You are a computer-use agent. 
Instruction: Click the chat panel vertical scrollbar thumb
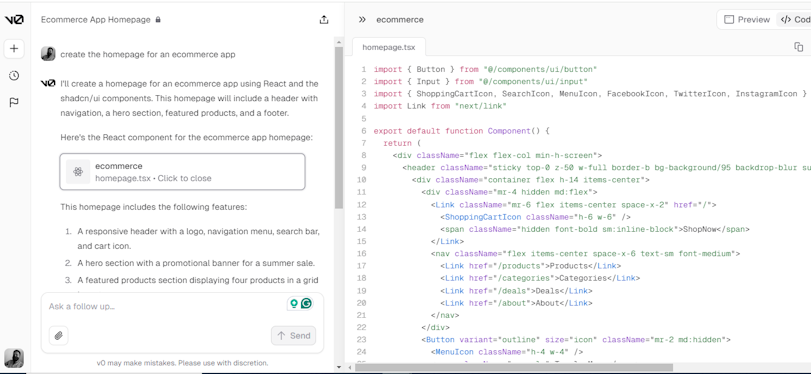coord(339,128)
